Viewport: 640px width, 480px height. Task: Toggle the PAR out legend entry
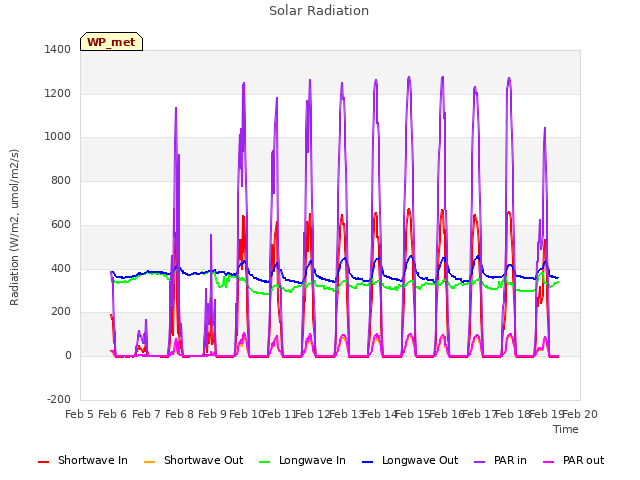click(573, 460)
